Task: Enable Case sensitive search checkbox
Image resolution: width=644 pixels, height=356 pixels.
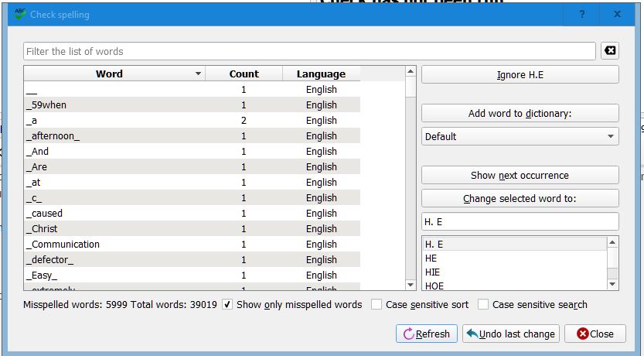Action: click(x=483, y=305)
